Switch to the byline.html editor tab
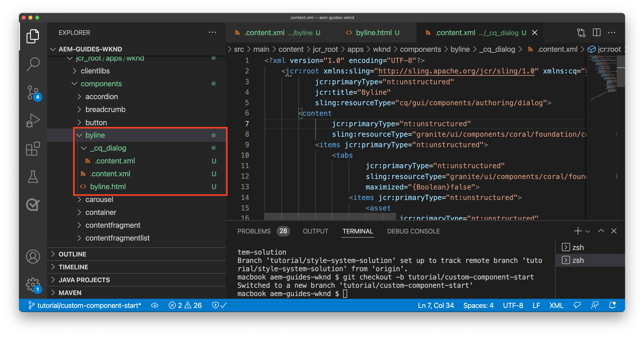The width and height of the screenshot is (644, 337). (x=374, y=33)
